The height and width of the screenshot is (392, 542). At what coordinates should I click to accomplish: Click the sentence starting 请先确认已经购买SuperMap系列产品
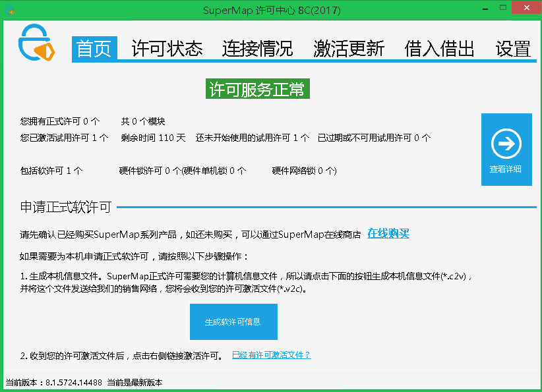190,235
